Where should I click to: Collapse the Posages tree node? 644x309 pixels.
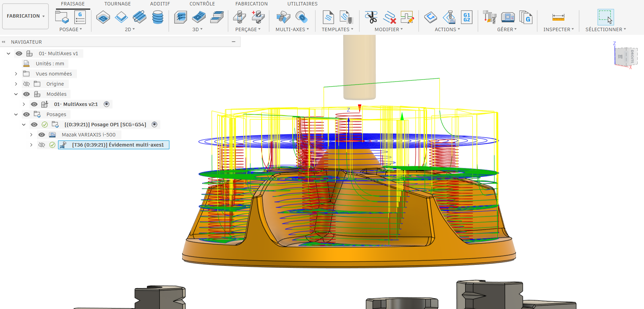pos(16,114)
